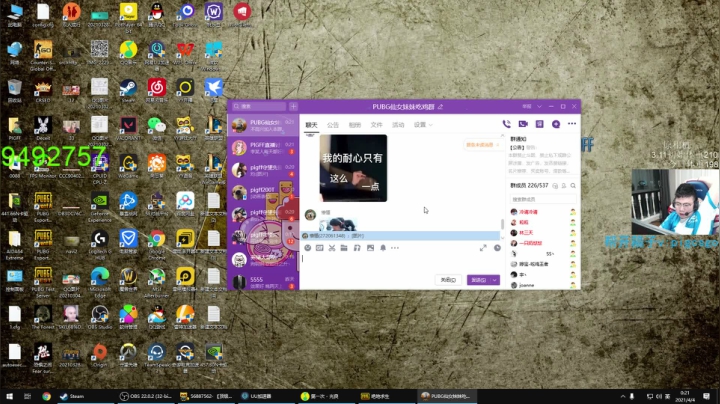The height and width of the screenshot is (404, 720).
Task: Open the Steam desktop shortcut
Action: click(128, 90)
